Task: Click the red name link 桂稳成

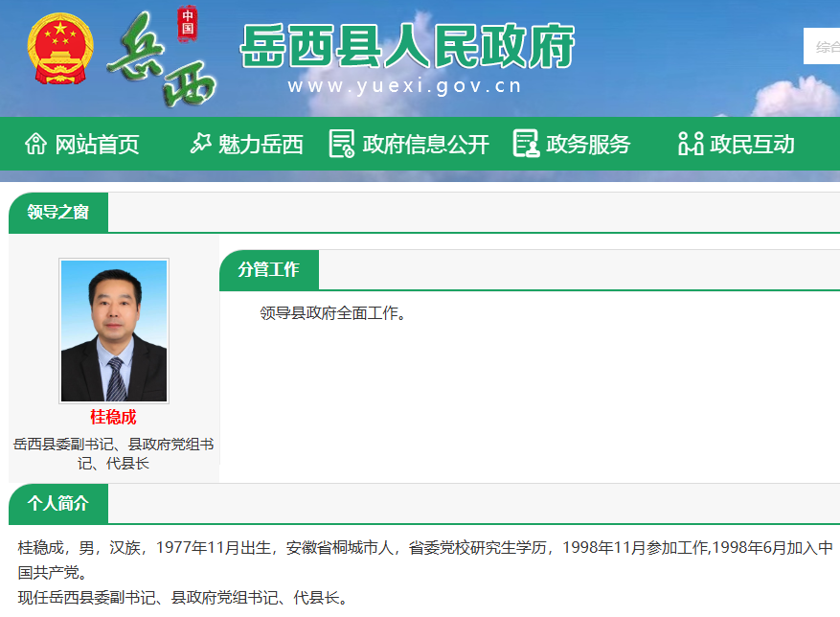Action: 113,418
